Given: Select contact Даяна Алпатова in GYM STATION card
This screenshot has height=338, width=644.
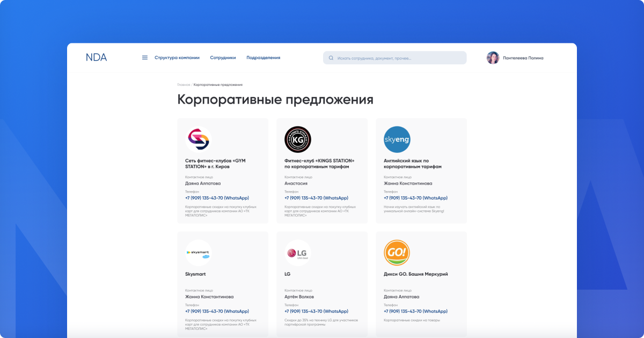Looking at the screenshot, I should click(x=203, y=183).
